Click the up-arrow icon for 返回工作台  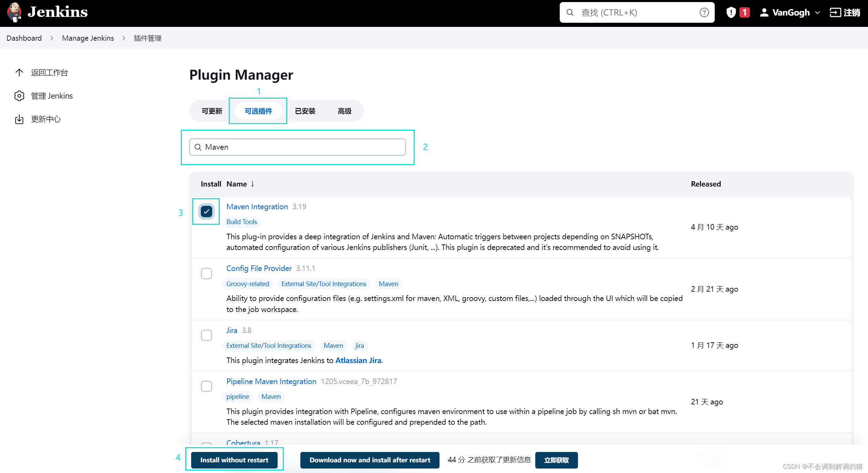19,72
